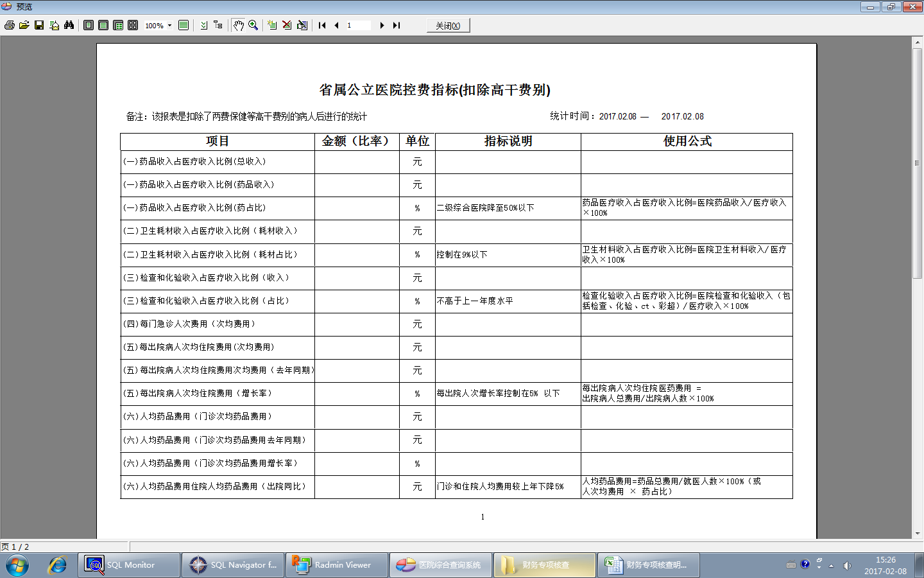Find text using the binoculars icon

point(69,25)
